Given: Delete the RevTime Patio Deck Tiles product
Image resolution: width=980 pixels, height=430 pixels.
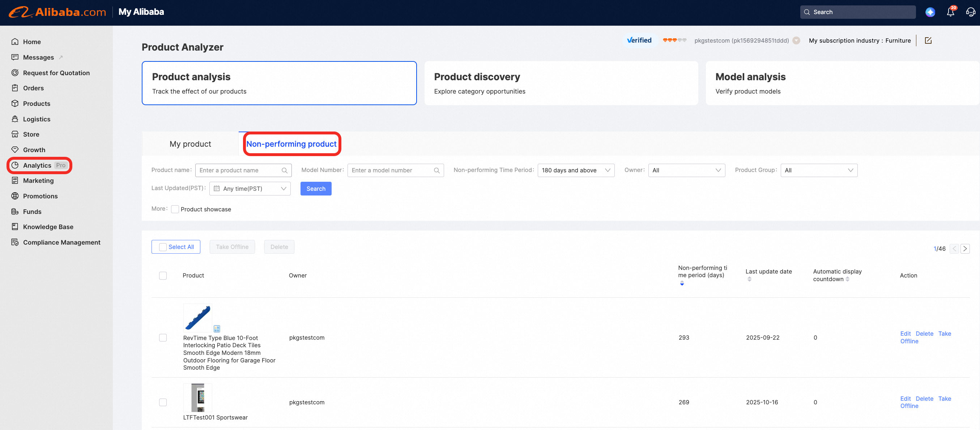Looking at the screenshot, I should pos(924,334).
